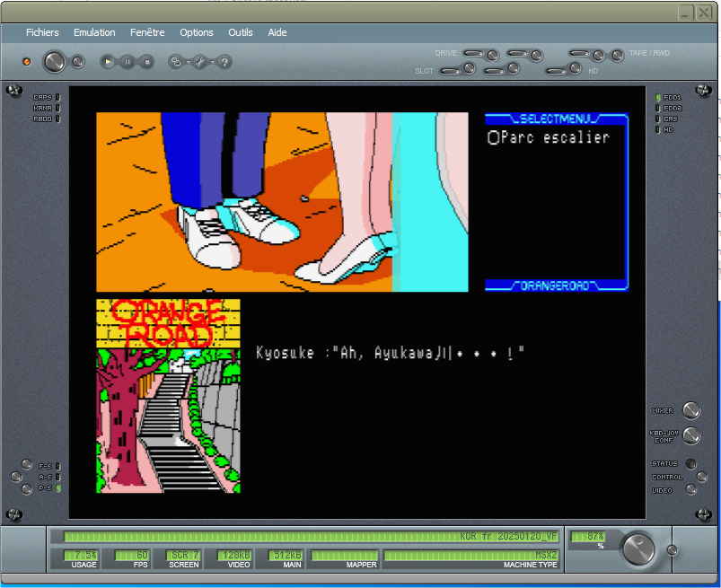The width and height of the screenshot is (721, 588).
Task: Open the Fenêtre menu
Action: pyautogui.click(x=147, y=32)
